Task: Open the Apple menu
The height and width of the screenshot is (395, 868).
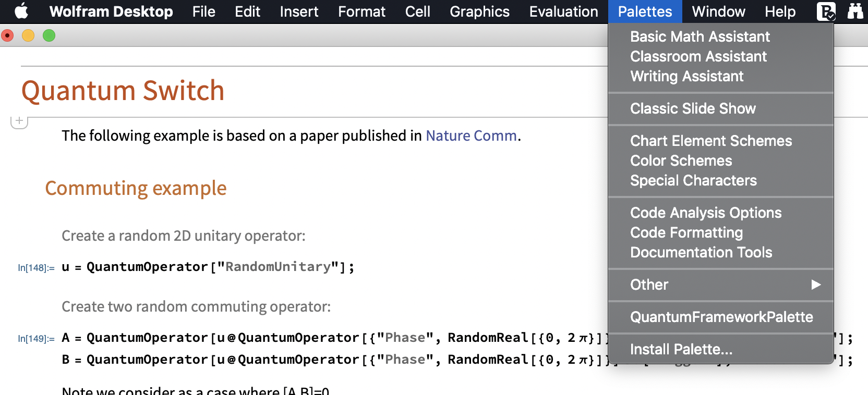Action: (21, 11)
